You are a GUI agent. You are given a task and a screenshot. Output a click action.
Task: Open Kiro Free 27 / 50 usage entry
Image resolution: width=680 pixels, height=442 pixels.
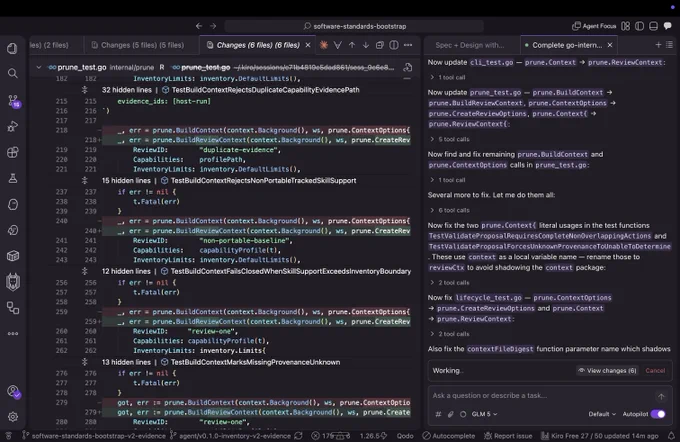coord(600,436)
